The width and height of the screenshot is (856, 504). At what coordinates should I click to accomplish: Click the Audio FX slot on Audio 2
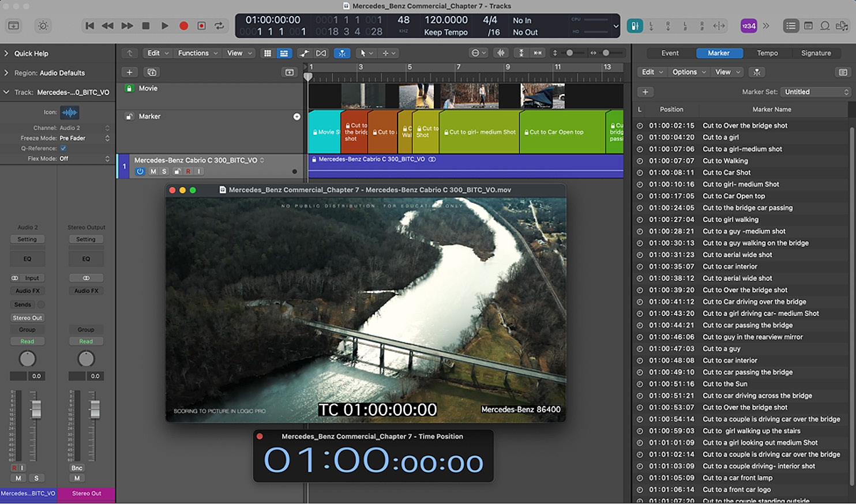(27, 291)
